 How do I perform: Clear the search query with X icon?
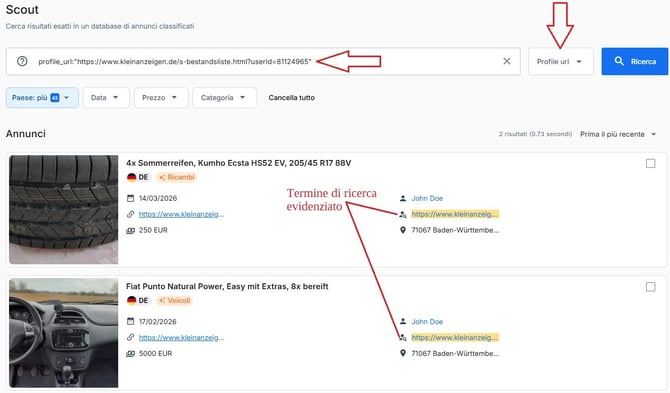[x=507, y=61]
